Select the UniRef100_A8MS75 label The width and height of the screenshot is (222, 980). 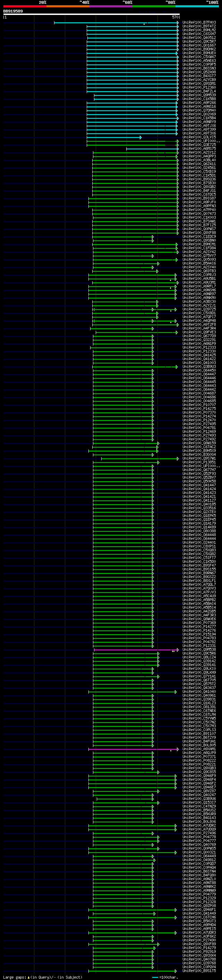[x=199, y=149]
